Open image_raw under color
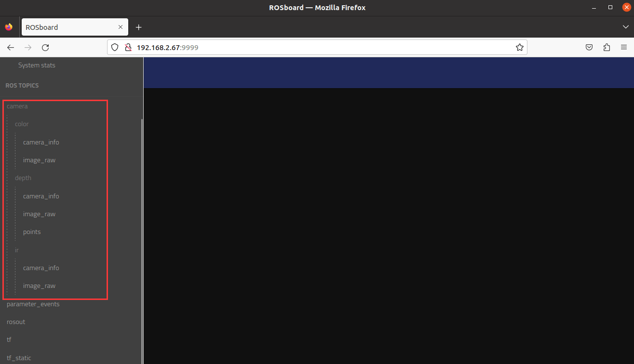Screen dimensions: 634x364 pos(39,160)
